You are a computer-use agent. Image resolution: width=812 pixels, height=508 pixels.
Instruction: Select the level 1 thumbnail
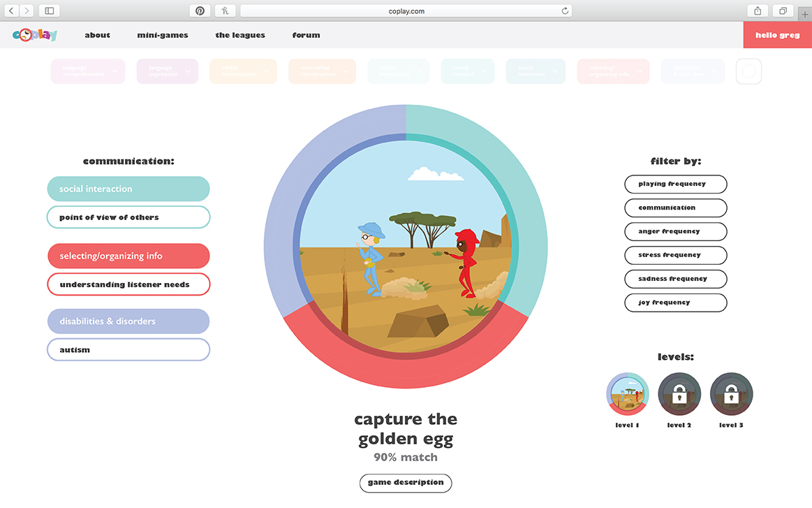tap(627, 394)
